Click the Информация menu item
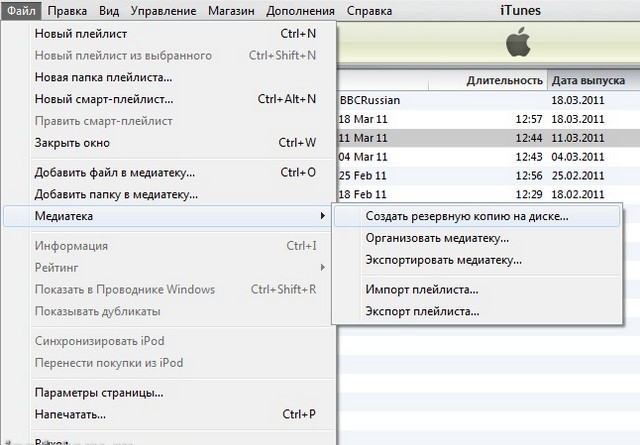Image resolution: width=640 pixels, height=445 pixels. click(176, 246)
